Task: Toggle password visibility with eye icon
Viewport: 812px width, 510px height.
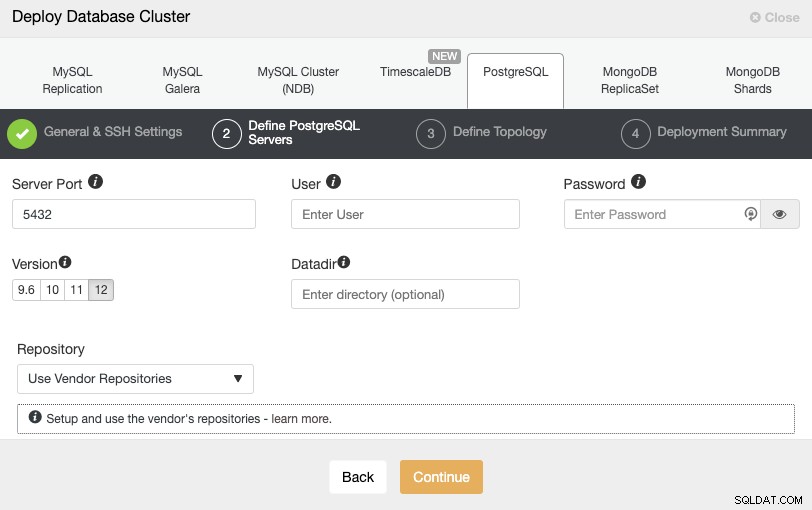Action: pos(779,214)
